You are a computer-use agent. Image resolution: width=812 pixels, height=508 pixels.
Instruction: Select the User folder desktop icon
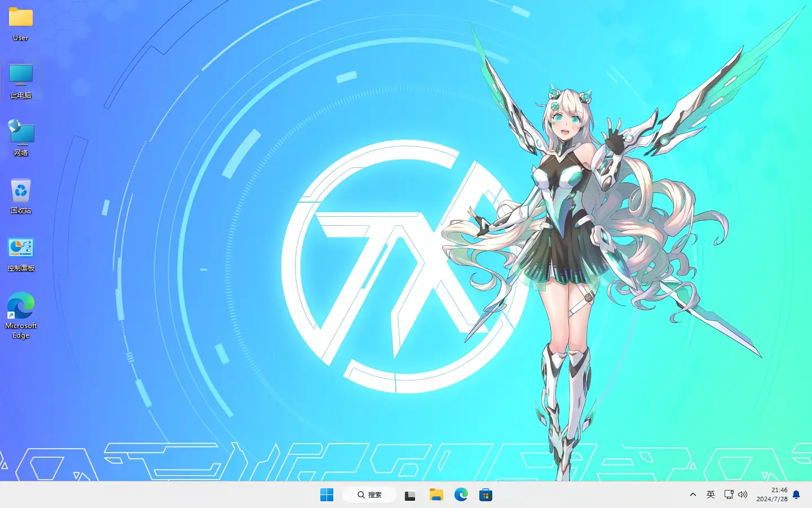(x=21, y=24)
